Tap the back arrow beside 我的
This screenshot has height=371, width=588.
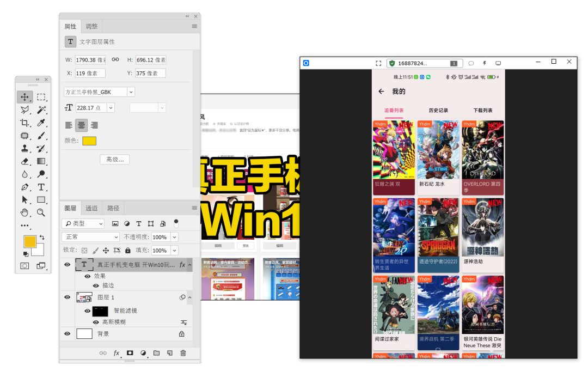click(381, 91)
